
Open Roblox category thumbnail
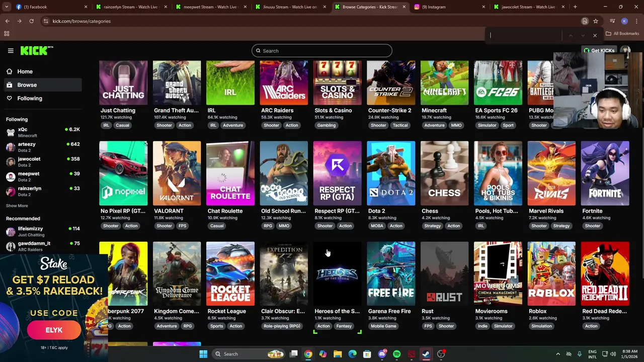tap(551, 274)
